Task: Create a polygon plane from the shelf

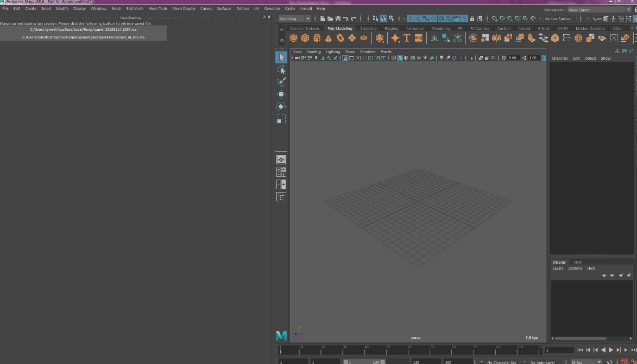Action: [x=352, y=38]
